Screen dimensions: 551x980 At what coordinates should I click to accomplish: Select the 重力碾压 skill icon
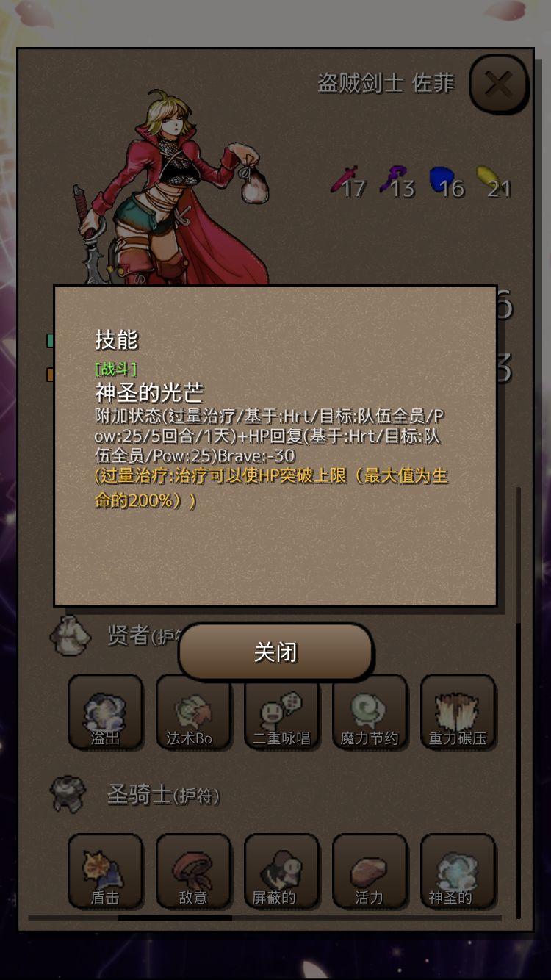click(458, 713)
